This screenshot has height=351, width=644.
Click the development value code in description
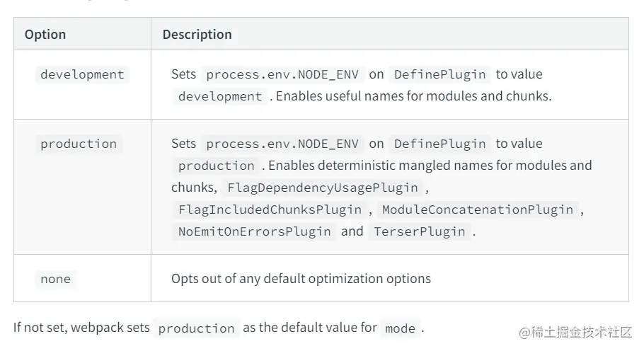pyautogui.click(x=220, y=96)
